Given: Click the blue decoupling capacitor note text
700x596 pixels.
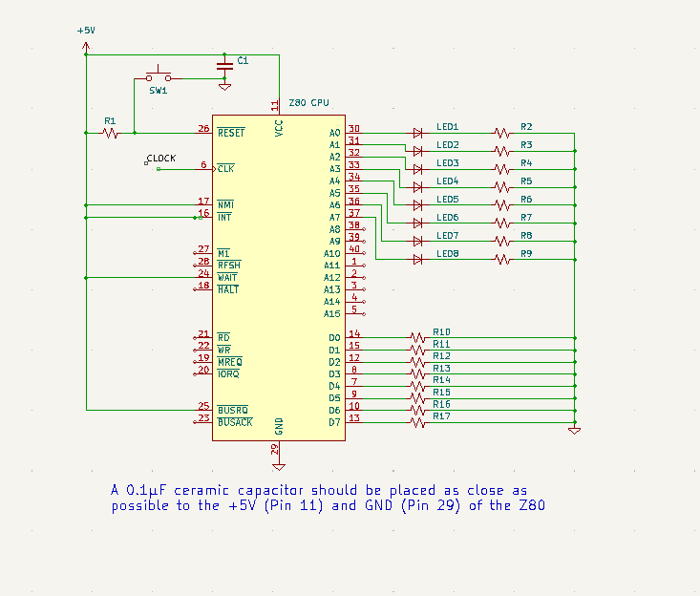Looking at the screenshot, I should coord(328,498).
